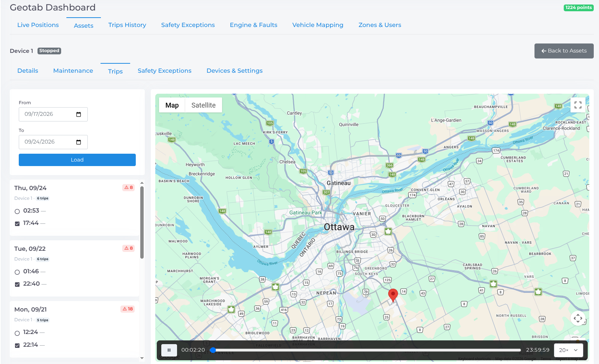Click green marker near road 38
This screenshot has height=364, width=599.
tap(276, 287)
